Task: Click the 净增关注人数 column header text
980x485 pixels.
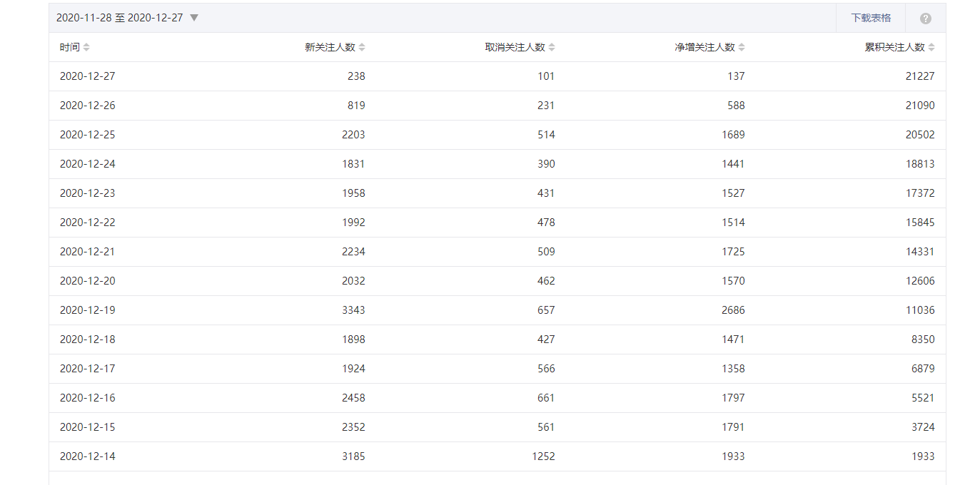Action: (x=704, y=47)
